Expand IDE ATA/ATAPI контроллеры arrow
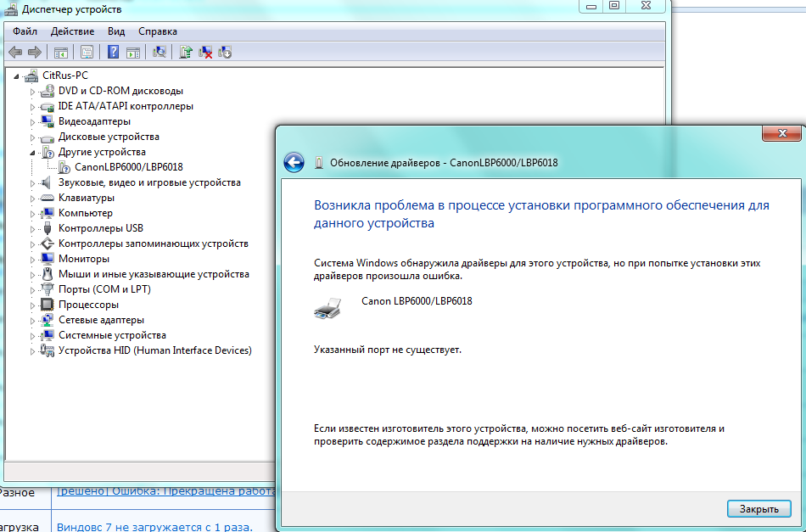This screenshot has height=532, width=806. [x=32, y=107]
